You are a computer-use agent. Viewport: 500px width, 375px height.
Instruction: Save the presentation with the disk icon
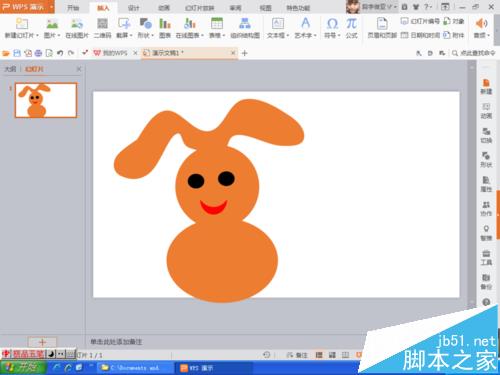(x=17, y=53)
